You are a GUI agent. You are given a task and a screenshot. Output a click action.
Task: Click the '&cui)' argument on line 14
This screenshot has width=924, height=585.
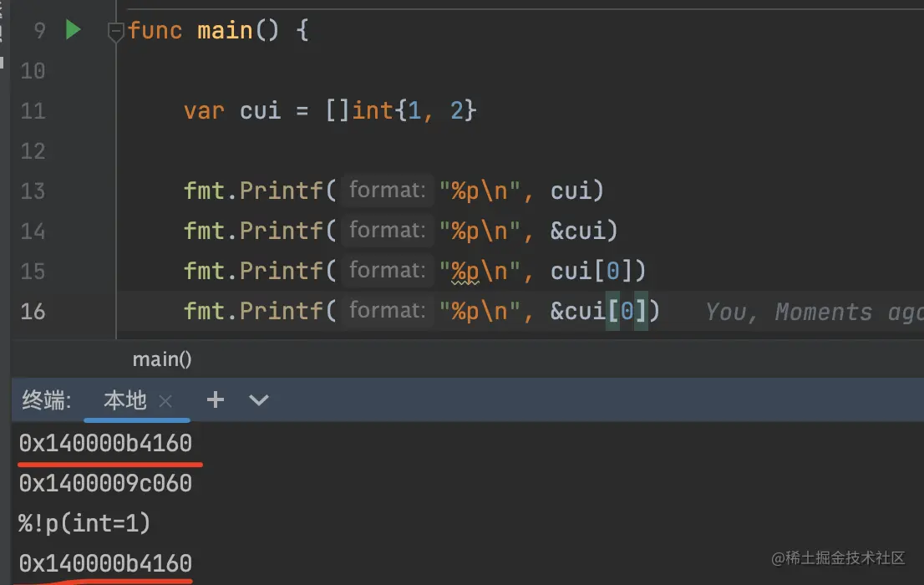tap(583, 231)
